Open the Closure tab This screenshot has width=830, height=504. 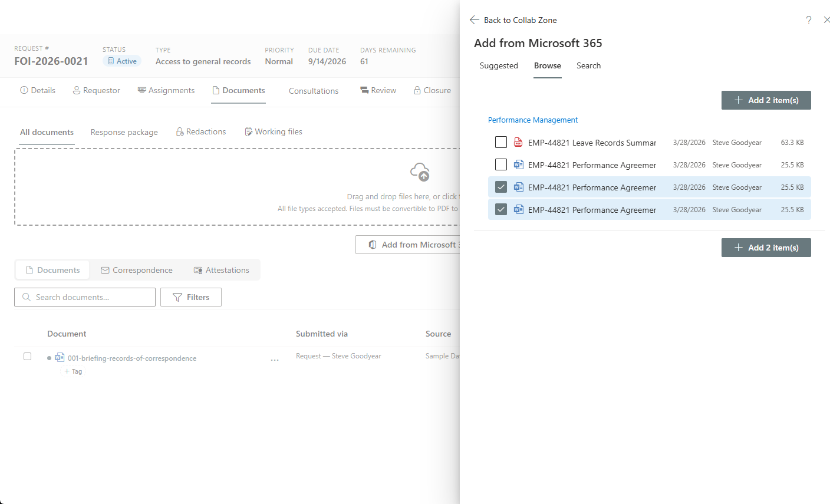tap(432, 91)
